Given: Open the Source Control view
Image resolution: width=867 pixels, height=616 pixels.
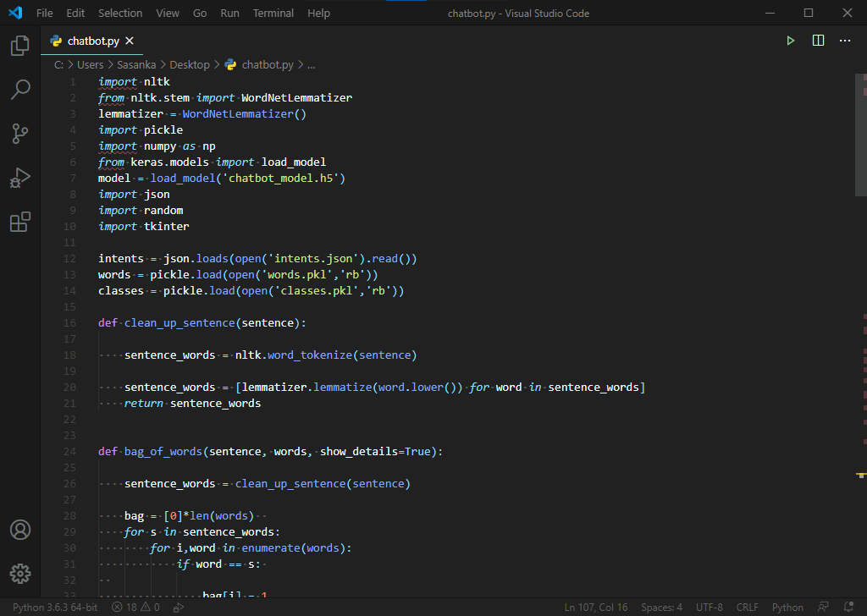Looking at the screenshot, I should click(x=20, y=134).
